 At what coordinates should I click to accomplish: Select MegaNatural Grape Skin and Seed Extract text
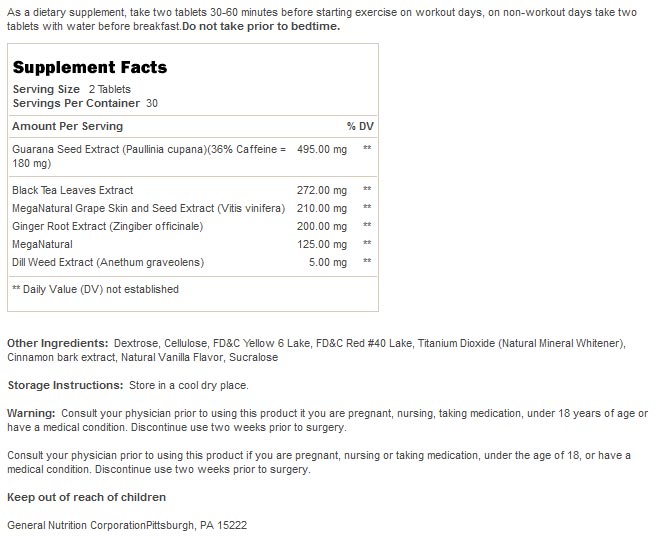[148, 208]
